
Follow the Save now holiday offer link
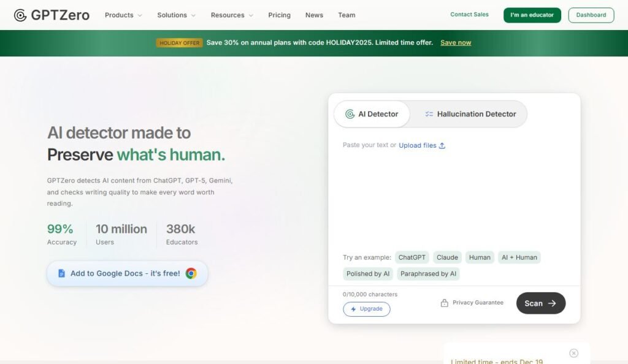[456, 43]
